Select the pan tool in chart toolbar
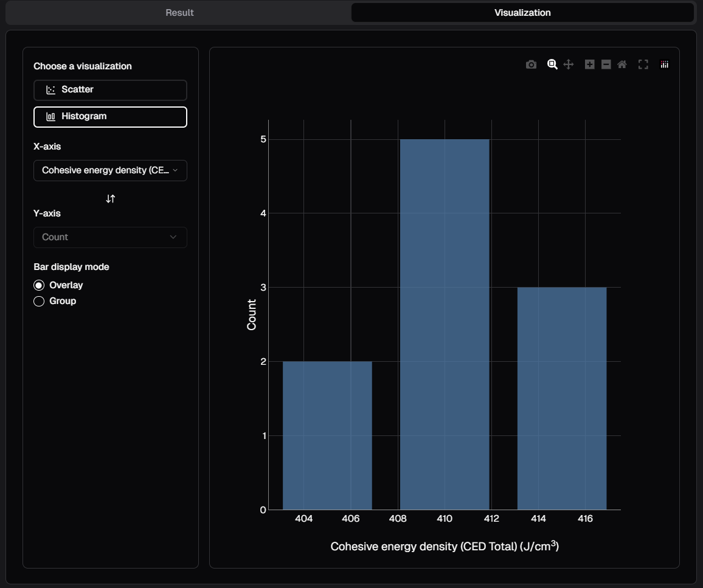This screenshot has width=703, height=588. point(569,64)
